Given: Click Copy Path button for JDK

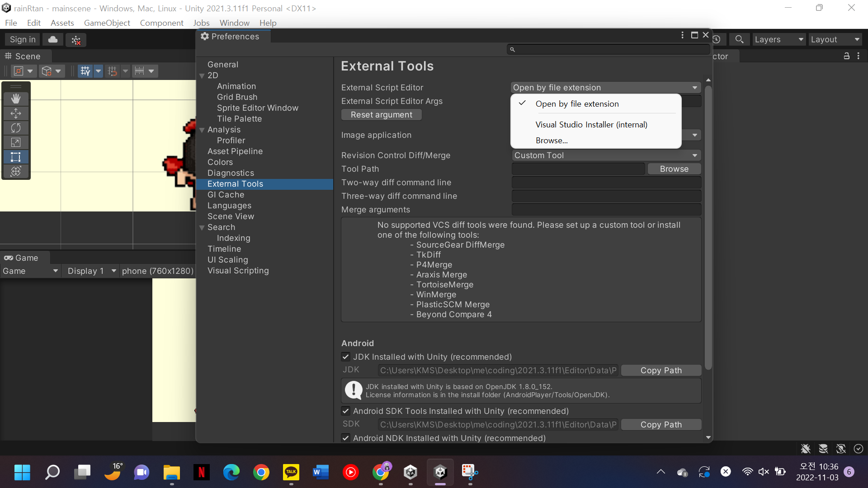Looking at the screenshot, I should point(661,371).
